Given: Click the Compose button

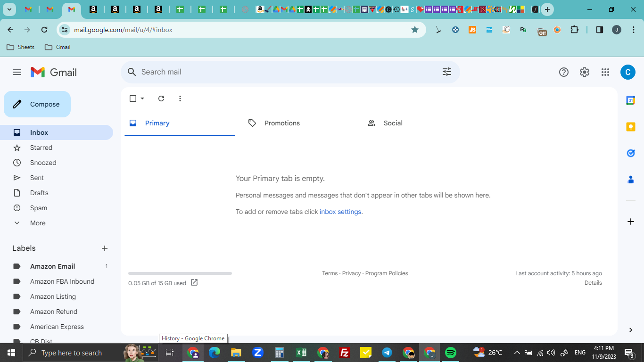Looking at the screenshot, I should [x=37, y=104].
